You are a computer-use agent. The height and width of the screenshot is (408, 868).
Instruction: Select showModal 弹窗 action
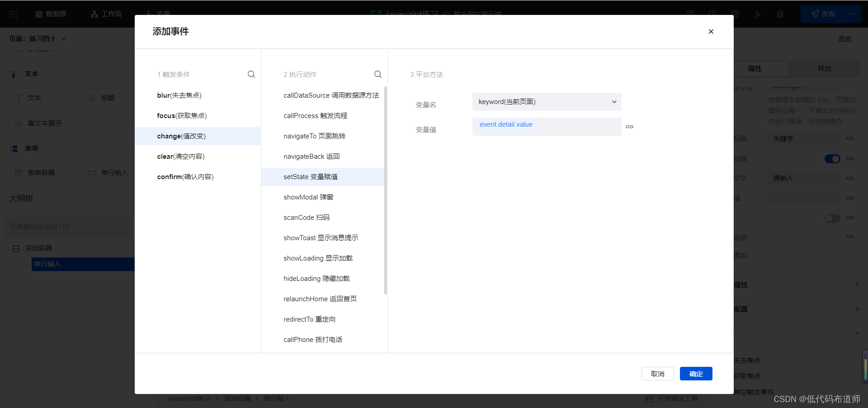click(x=308, y=197)
